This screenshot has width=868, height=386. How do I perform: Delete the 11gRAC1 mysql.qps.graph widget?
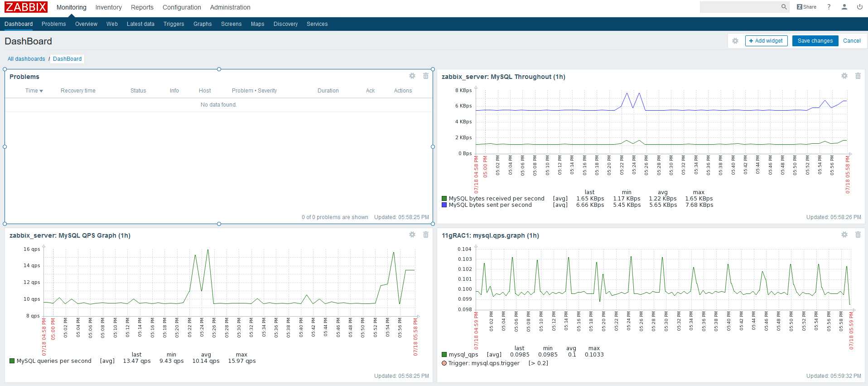tap(858, 235)
